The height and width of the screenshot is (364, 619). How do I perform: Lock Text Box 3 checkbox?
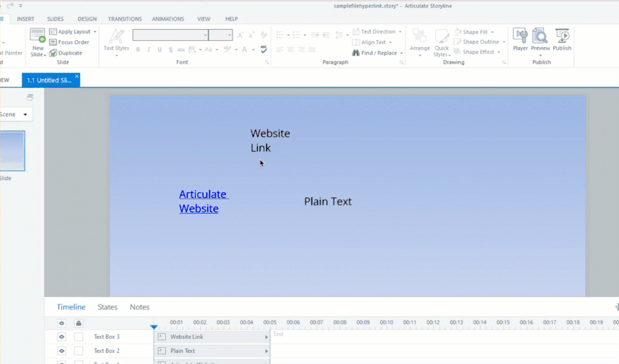(79, 337)
